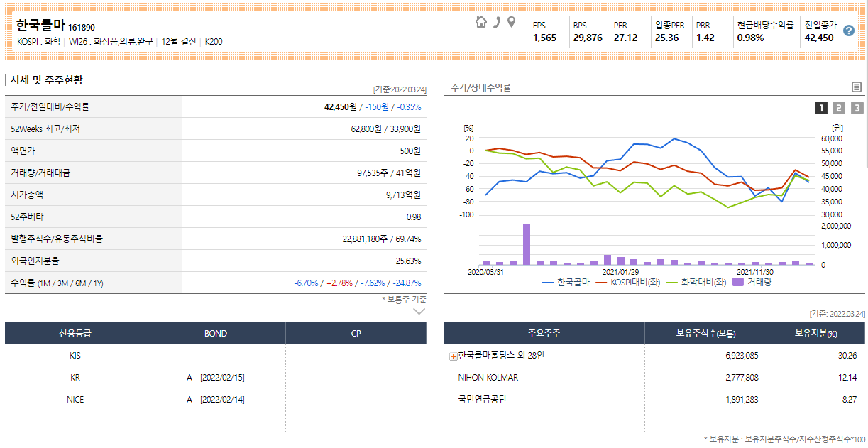The width and height of the screenshot is (868, 448).
Task: Click the 시세 및 주주현황 section heading
Action: [46, 80]
